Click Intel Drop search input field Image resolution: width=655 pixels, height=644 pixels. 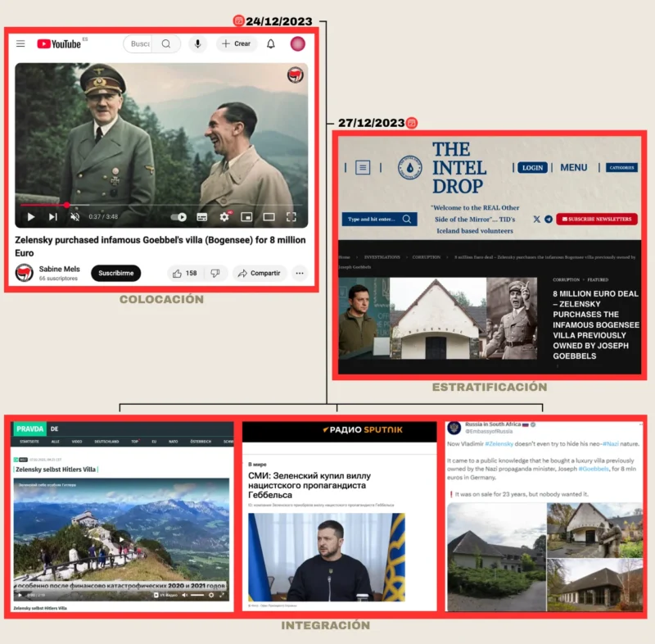(371, 219)
